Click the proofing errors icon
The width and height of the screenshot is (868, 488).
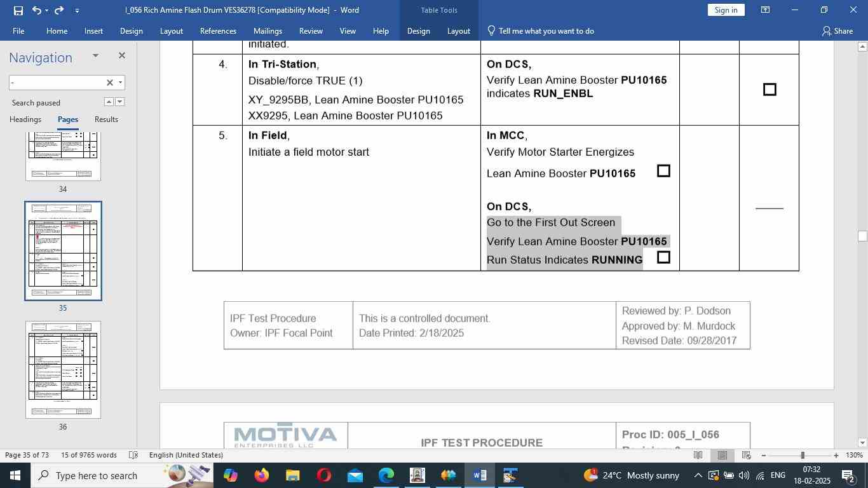point(133,455)
